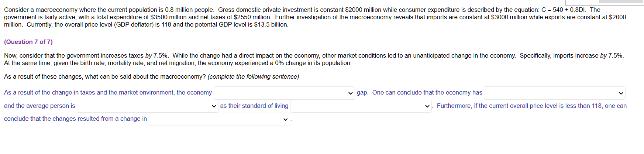Image resolution: width=644 pixels, height=154 pixels.
Task: Click chevron arrow of 'economy has' dropdown
Action: (621, 93)
